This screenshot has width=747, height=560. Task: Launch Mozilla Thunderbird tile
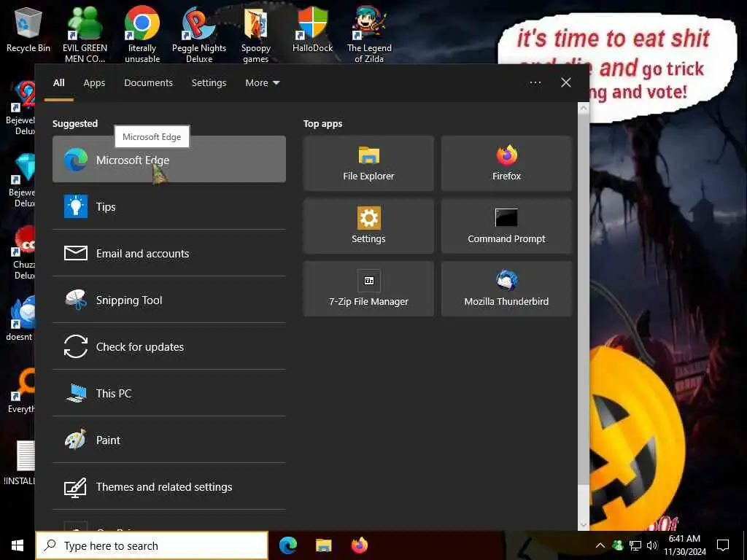pos(506,289)
